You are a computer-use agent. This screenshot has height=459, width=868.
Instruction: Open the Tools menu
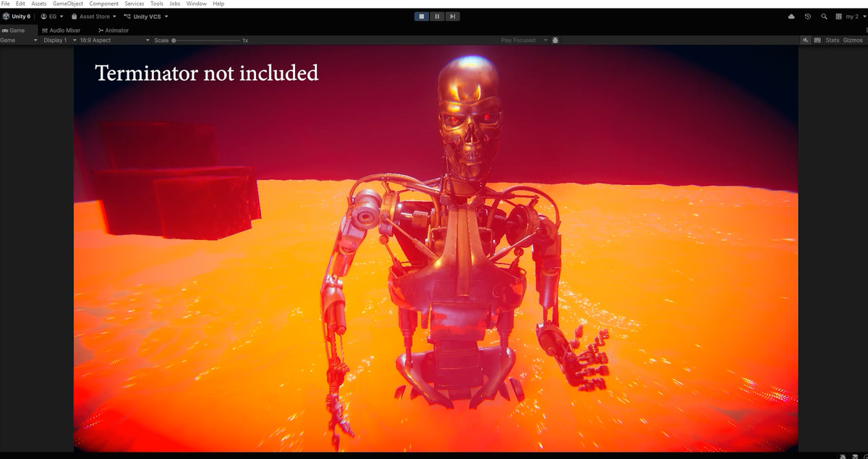point(156,4)
